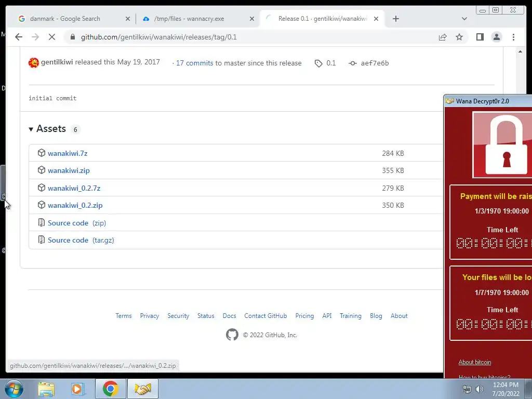Click the volume speaker tray icon

(480, 389)
